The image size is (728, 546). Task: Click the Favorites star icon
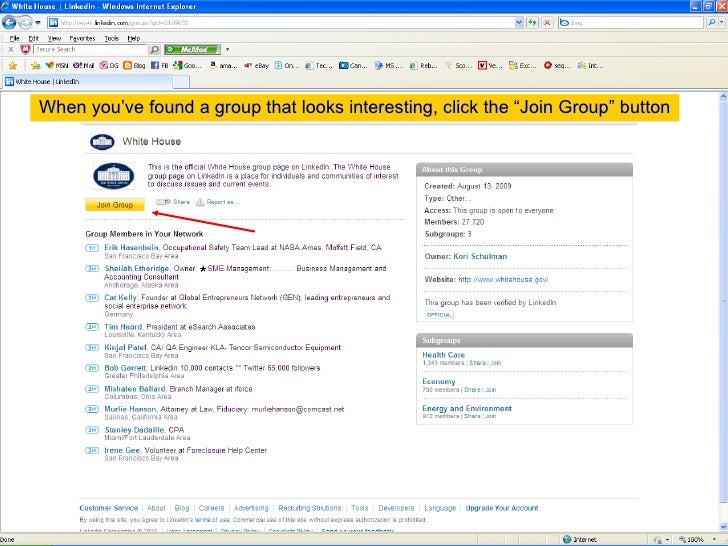click(13, 65)
